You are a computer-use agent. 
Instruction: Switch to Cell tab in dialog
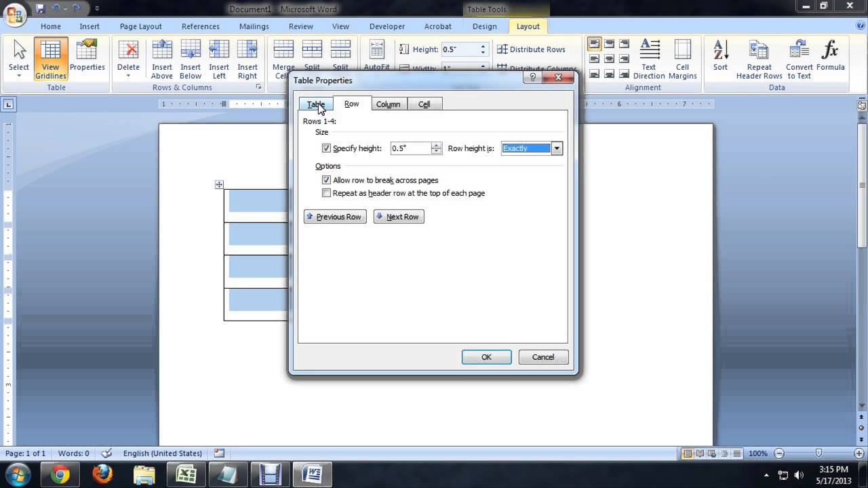[424, 104]
